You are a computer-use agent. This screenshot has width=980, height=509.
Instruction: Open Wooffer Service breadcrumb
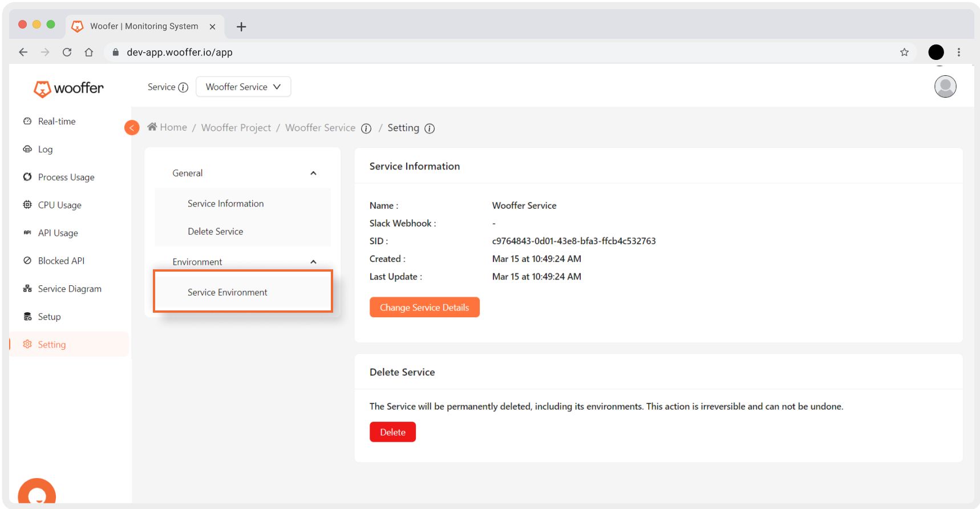click(x=321, y=128)
